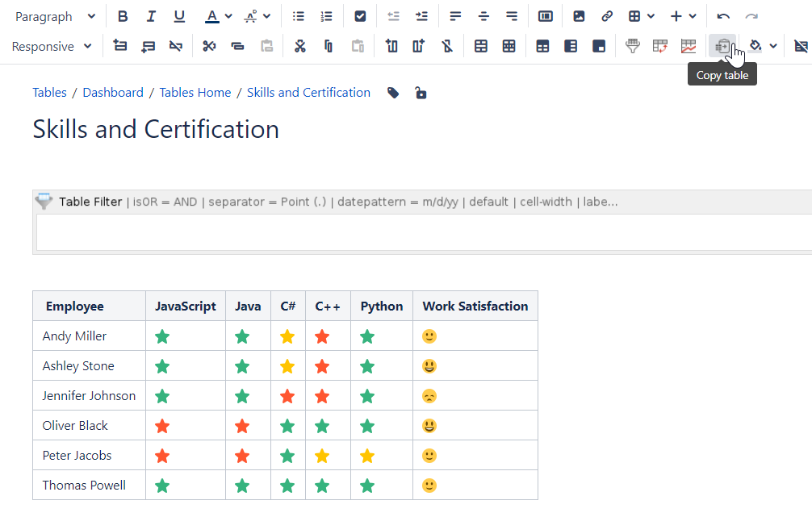Toggle the page restrictions padlock icon

click(421, 93)
